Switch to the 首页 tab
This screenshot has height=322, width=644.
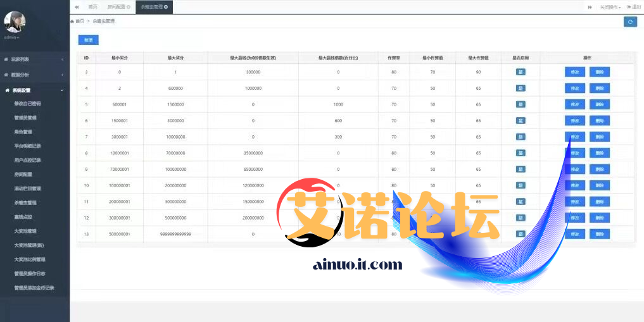tap(93, 7)
